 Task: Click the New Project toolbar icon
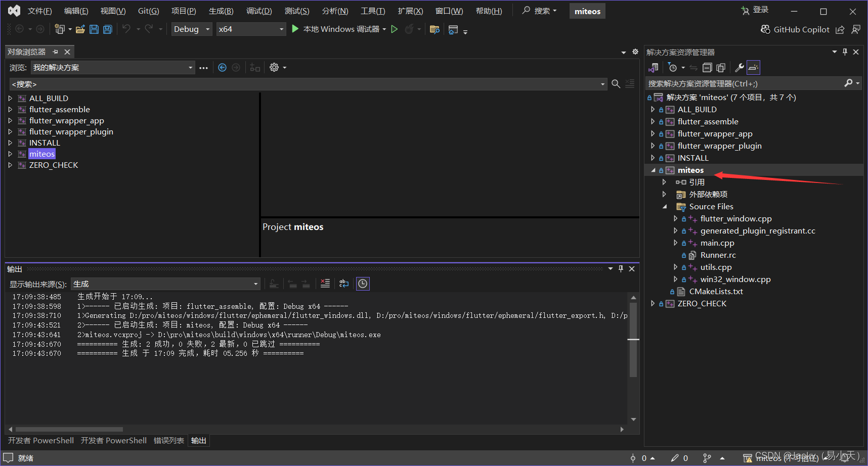click(60, 29)
